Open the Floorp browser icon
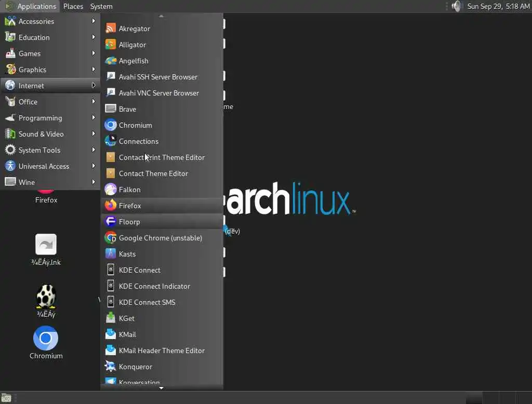The image size is (532, 404). point(111,222)
